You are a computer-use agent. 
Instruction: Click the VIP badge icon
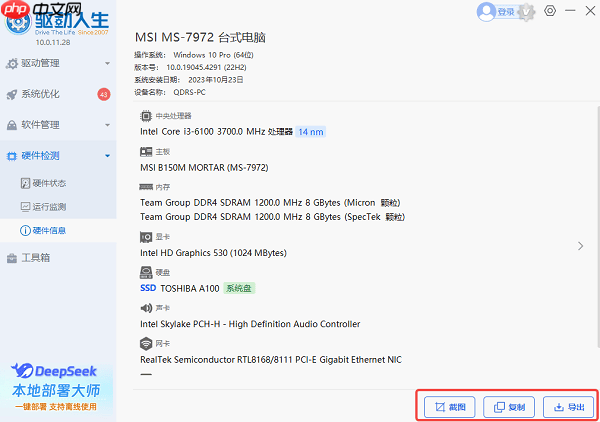coord(527,12)
